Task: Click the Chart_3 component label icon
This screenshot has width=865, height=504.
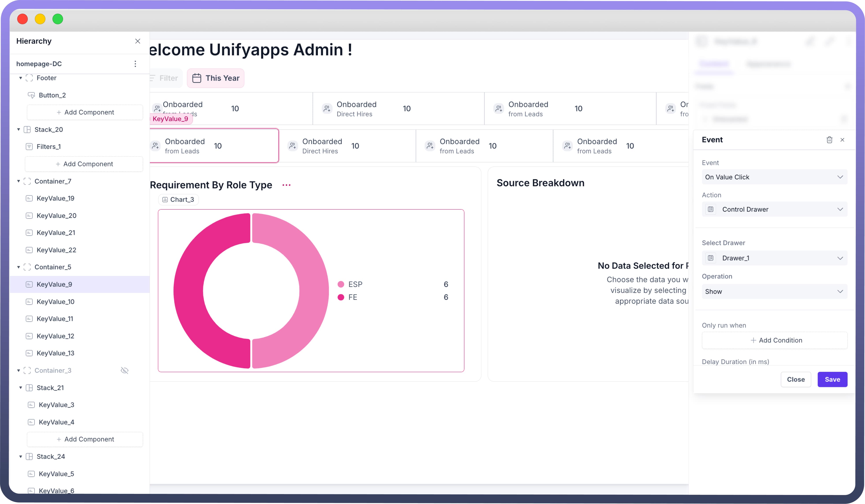Action: (x=165, y=200)
